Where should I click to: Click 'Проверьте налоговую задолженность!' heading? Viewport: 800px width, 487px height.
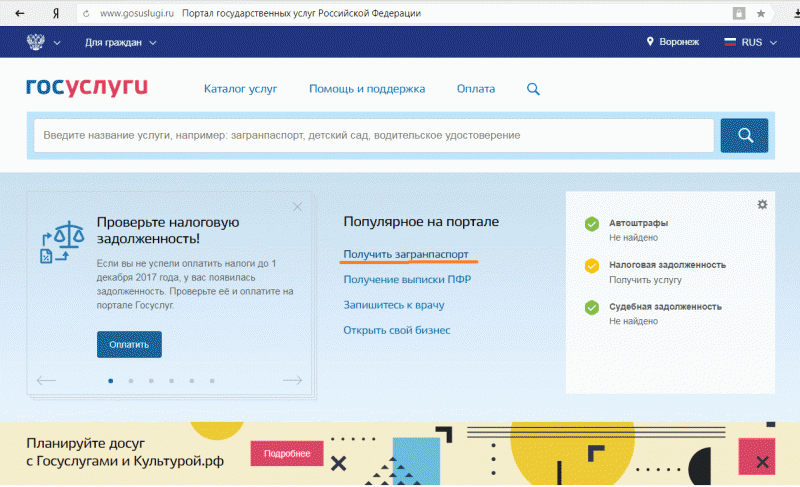(168, 230)
